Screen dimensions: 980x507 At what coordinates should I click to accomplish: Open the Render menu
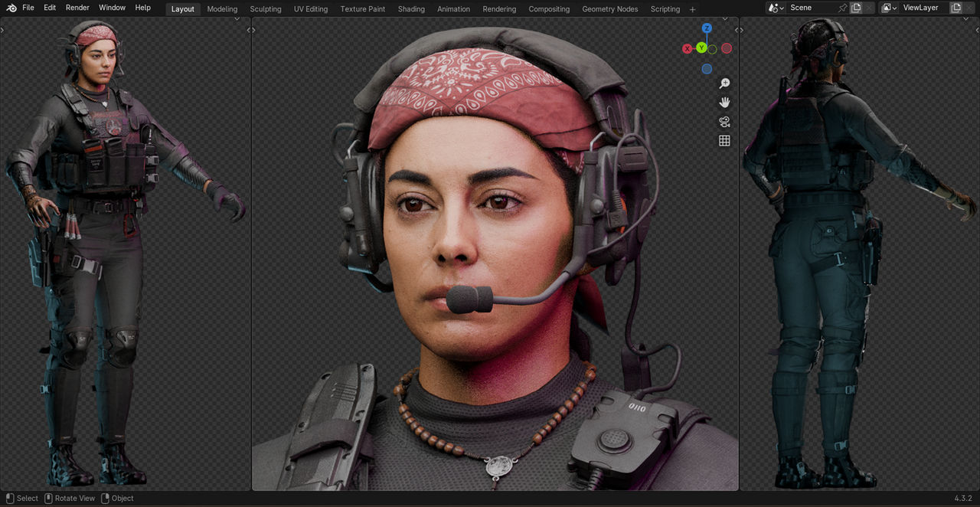pyautogui.click(x=77, y=8)
